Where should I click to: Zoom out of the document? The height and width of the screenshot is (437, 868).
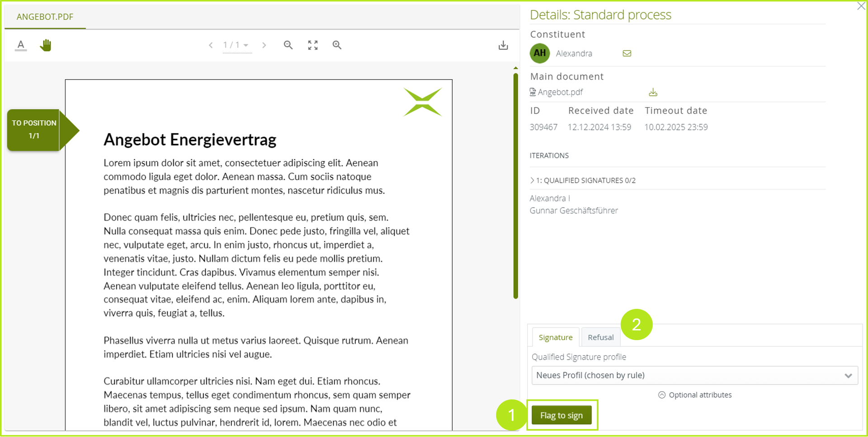(x=288, y=45)
